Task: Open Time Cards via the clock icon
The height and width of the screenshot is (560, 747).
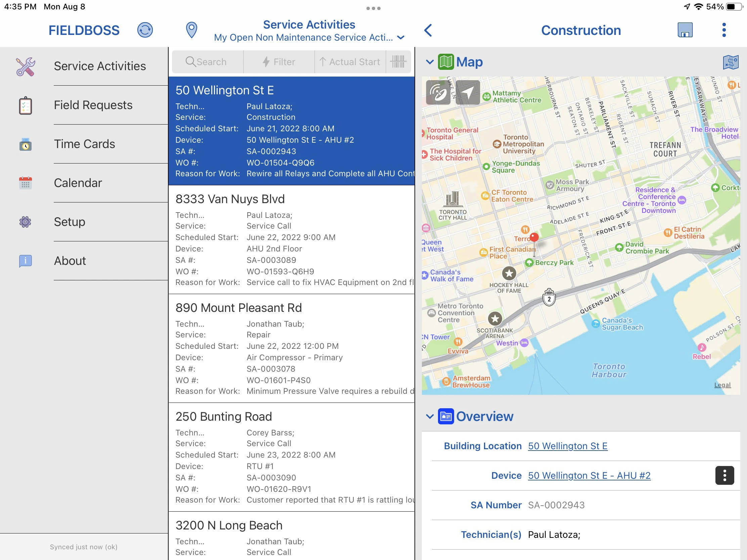Action: [x=25, y=144]
